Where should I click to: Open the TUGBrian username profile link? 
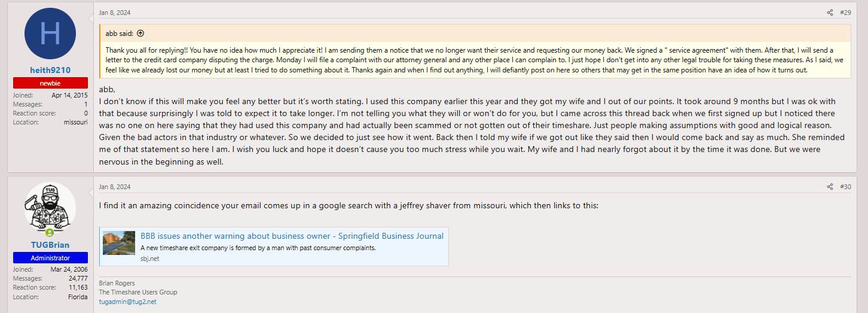click(50, 245)
